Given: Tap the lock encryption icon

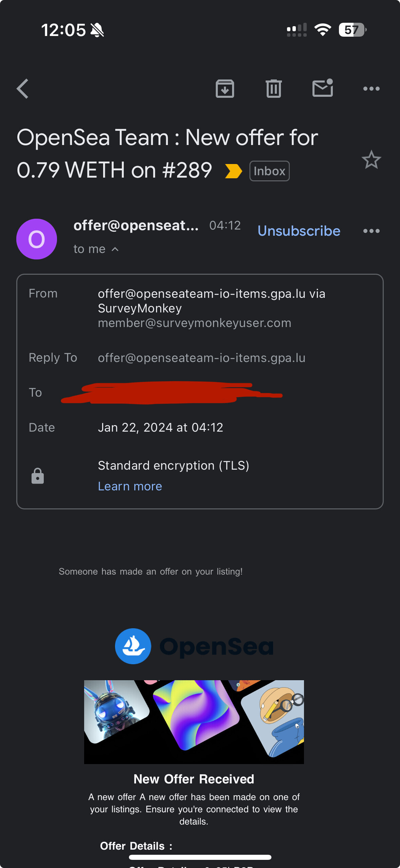Looking at the screenshot, I should coord(38,476).
